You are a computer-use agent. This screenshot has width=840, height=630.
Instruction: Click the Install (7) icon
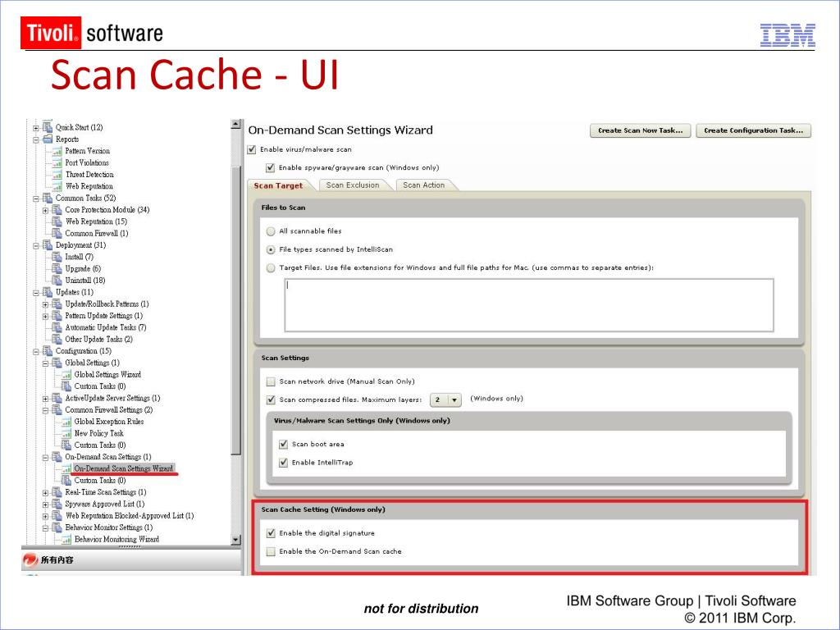click(x=57, y=257)
